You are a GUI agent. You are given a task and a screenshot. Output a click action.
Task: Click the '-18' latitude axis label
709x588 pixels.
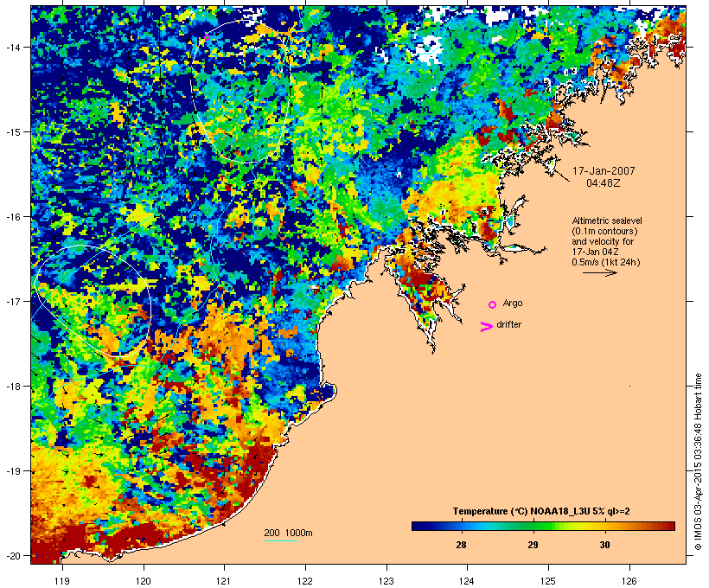[x=12, y=387]
